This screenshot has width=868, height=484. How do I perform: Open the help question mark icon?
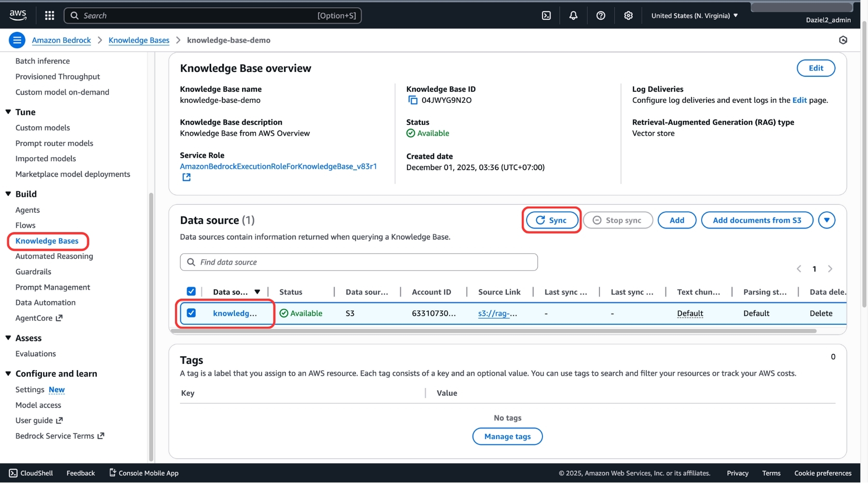pos(600,15)
